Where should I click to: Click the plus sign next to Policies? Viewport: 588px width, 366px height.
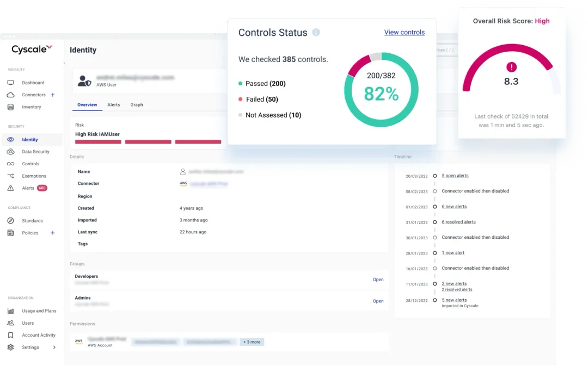click(52, 233)
